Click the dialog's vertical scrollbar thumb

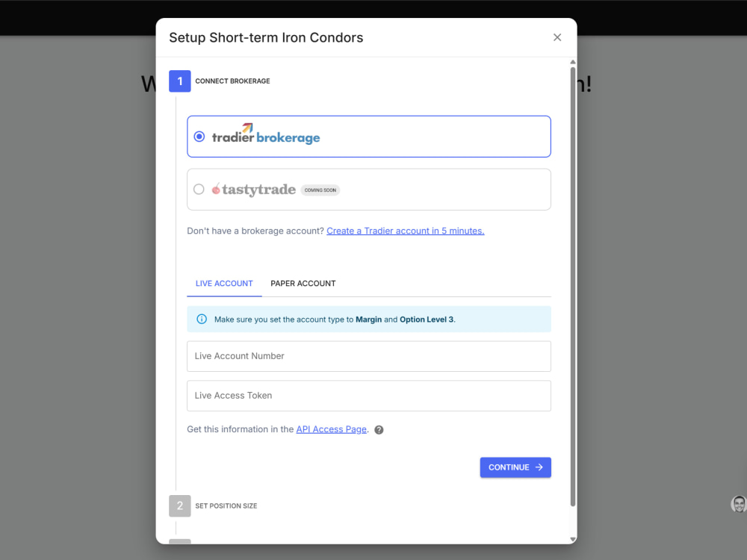pos(573,287)
